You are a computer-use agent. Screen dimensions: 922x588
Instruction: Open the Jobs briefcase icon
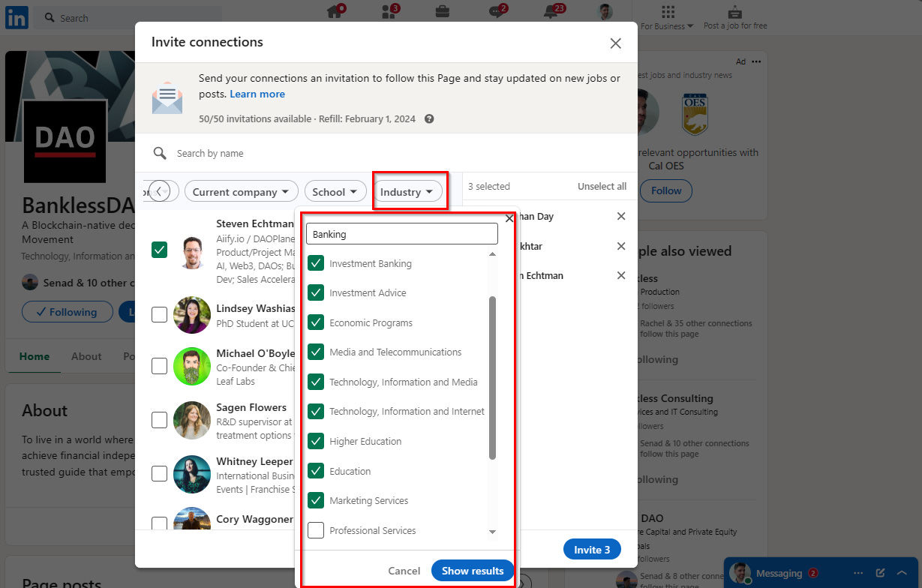pyautogui.click(x=443, y=12)
